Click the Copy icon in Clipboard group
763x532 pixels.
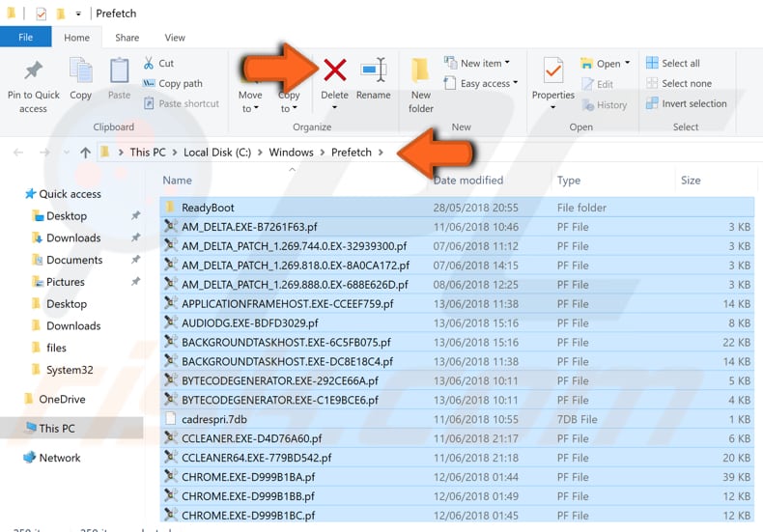pos(81,71)
